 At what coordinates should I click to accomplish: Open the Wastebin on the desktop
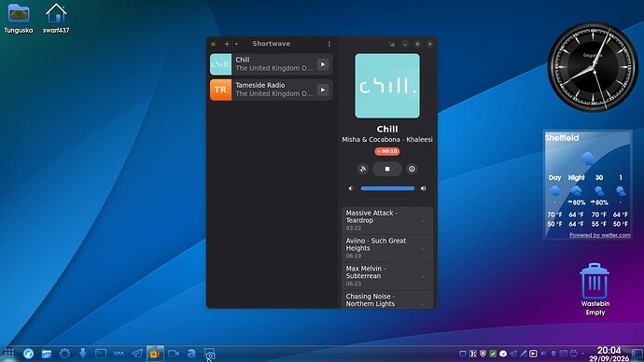click(595, 289)
